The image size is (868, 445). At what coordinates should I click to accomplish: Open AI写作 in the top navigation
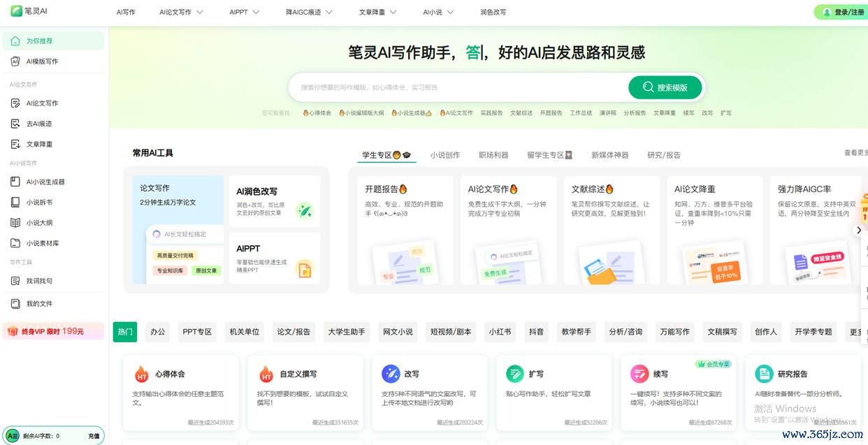click(x=126, y=12)
